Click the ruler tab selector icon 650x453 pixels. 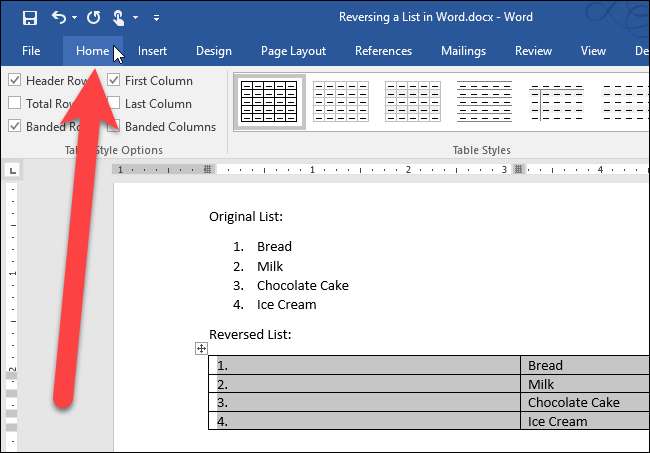(x=12, y=169)
